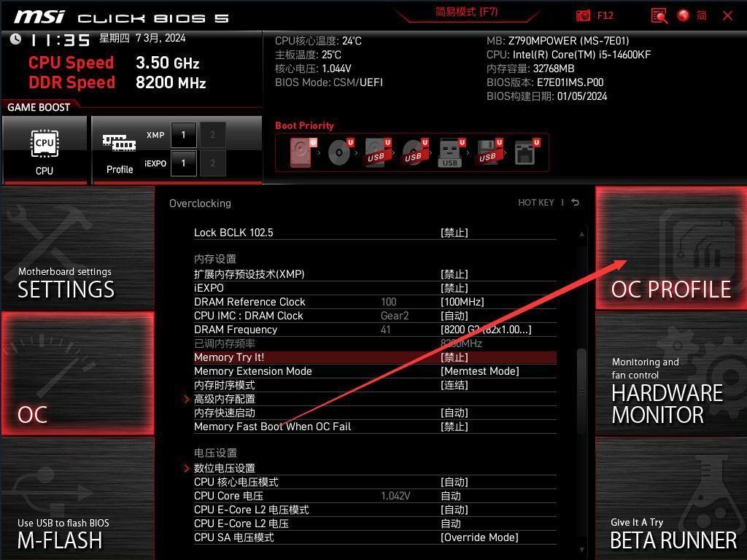The height and width of the screenshot is (560, 747).
Task: Click the back arrow beside HOT KEY
Action: 575,203
